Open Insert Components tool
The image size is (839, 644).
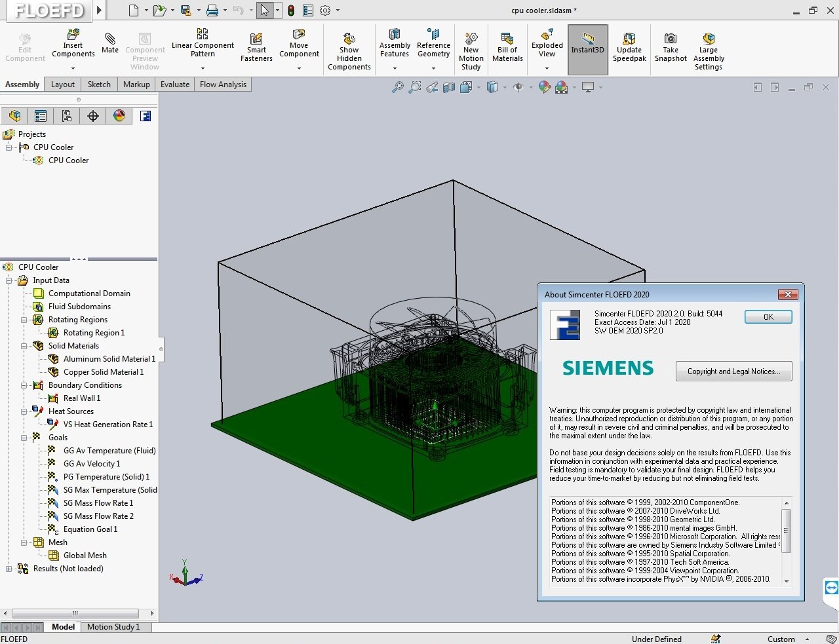[x=73, y=33]
